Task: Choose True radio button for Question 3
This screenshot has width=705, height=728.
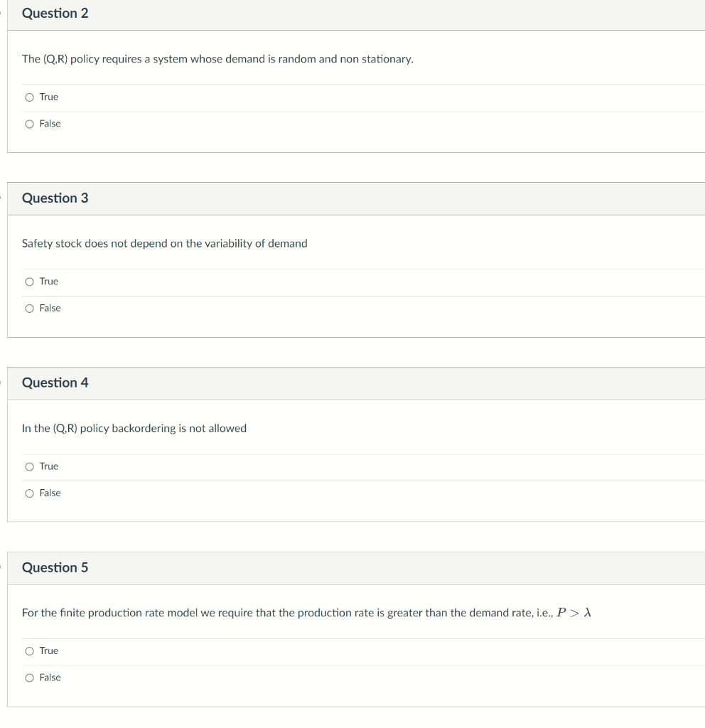Action: (x=29, y=282)
